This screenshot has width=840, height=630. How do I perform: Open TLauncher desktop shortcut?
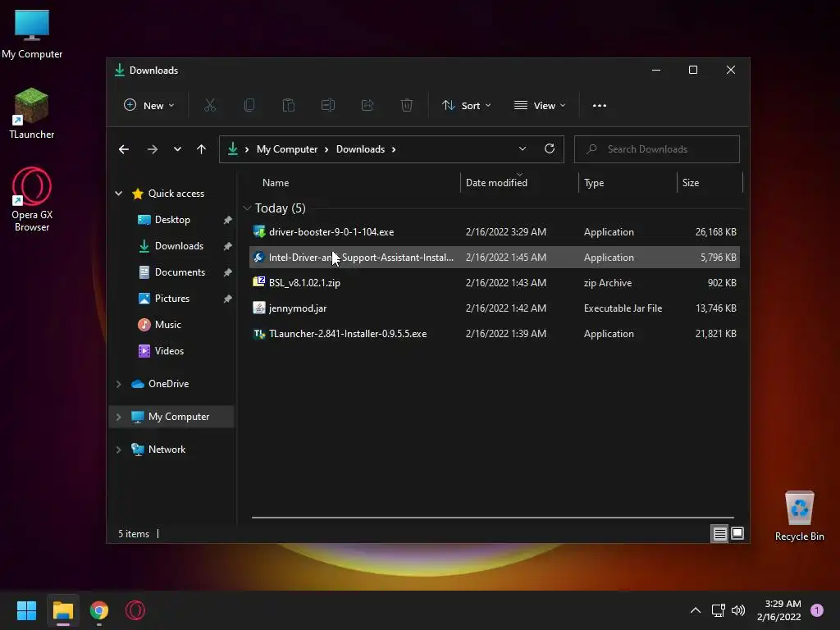pos(32,113)
